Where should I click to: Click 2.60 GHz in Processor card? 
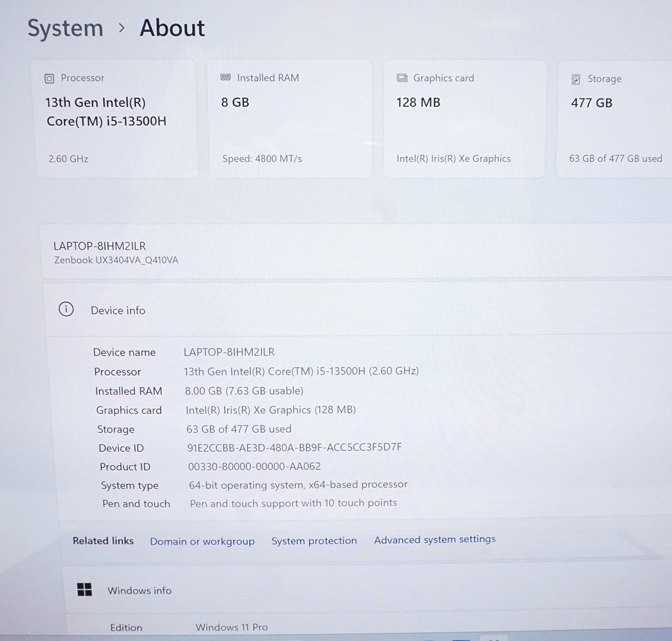pos(68,159)
